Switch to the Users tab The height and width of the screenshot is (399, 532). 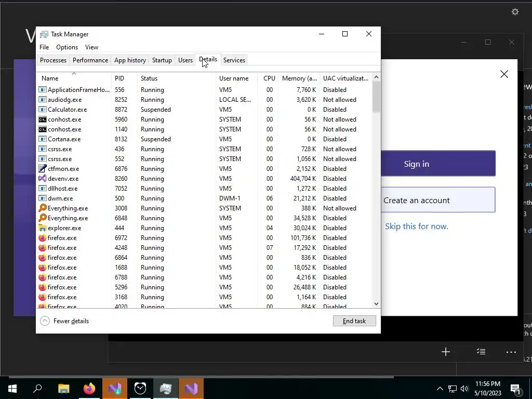[x=185, y=60]
